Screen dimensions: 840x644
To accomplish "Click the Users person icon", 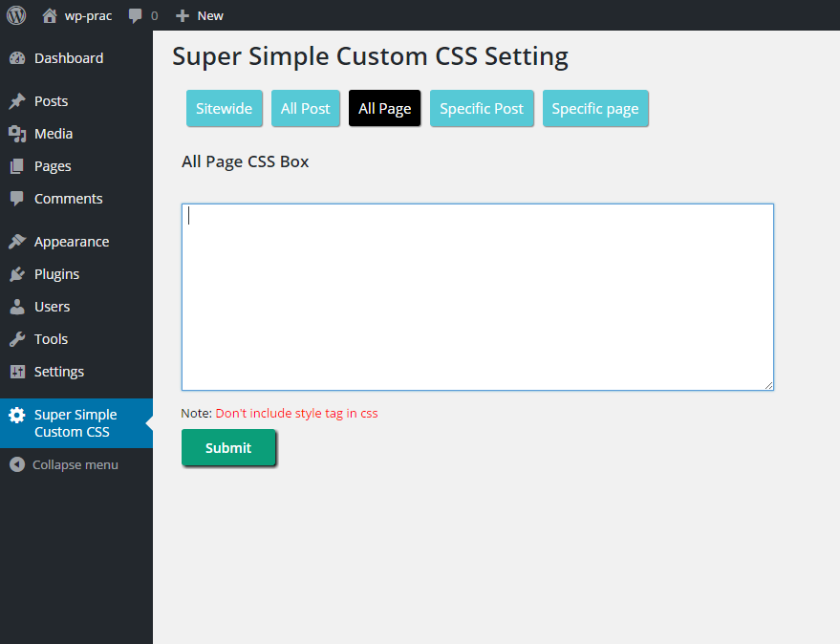I will pos(17,307).
